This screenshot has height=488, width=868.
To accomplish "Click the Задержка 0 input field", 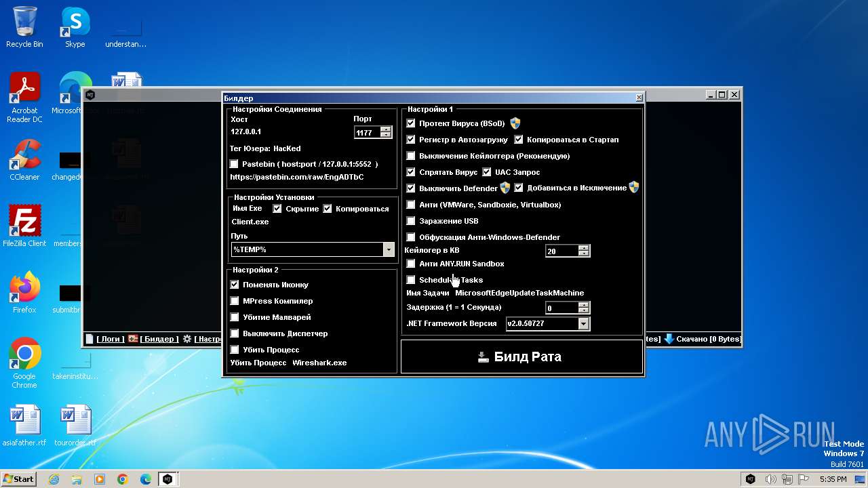I will pos(561,308).
